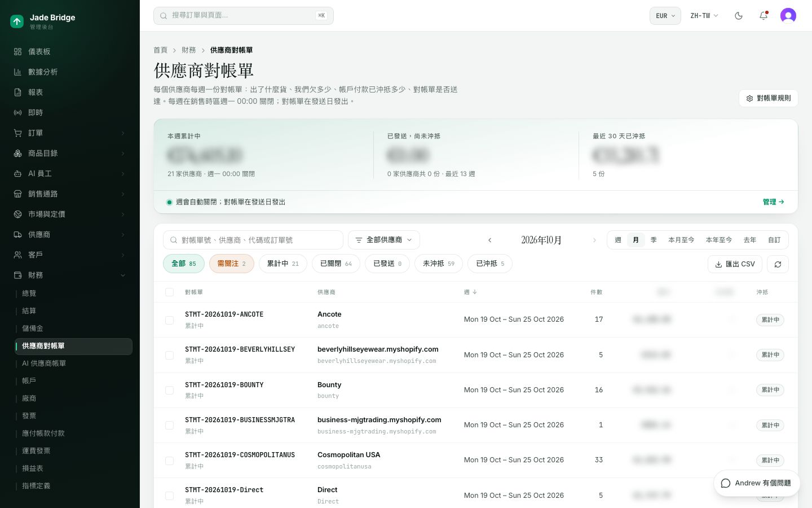Go to next month arrow
The image size is (812, 508).
tap(594, 240)
